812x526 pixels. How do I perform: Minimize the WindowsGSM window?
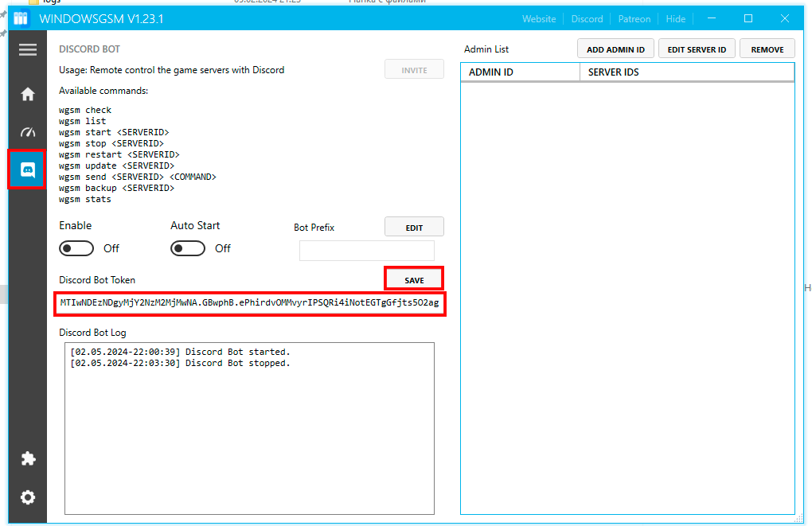(712, 18)
